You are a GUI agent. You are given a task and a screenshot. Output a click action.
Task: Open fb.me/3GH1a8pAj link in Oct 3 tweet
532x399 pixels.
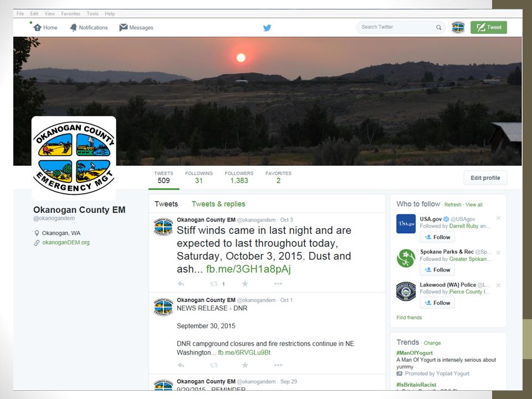[248, 269]
